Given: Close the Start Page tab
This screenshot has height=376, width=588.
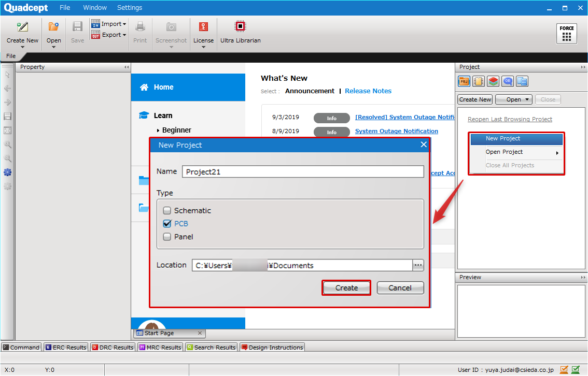Looking at the screenshot, I should (200, 333).
